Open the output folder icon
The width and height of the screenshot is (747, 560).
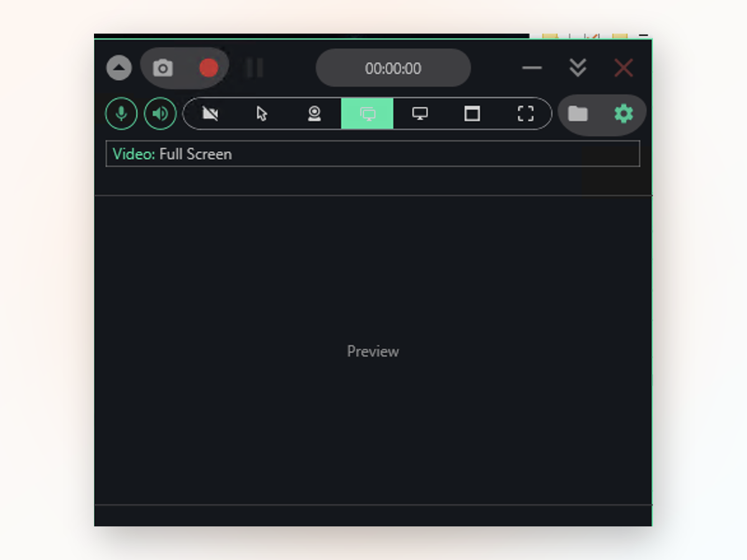click(x=578, y=113)
